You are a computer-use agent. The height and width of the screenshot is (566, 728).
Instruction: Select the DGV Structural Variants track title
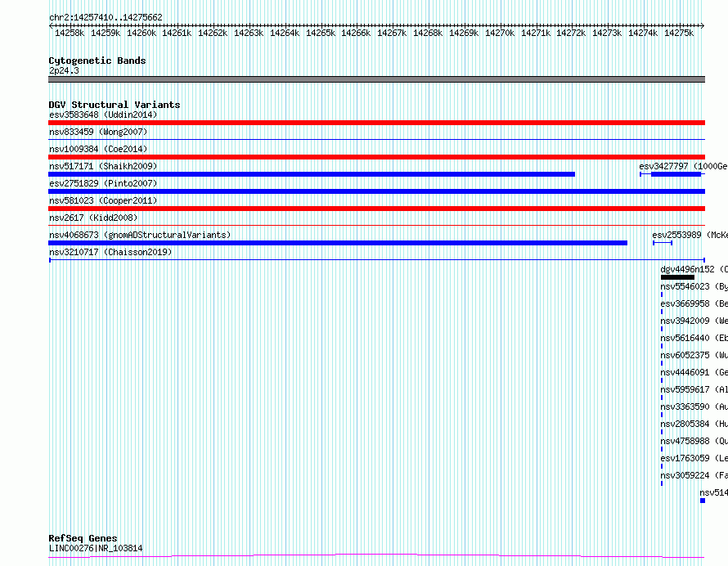click(115, 105)
